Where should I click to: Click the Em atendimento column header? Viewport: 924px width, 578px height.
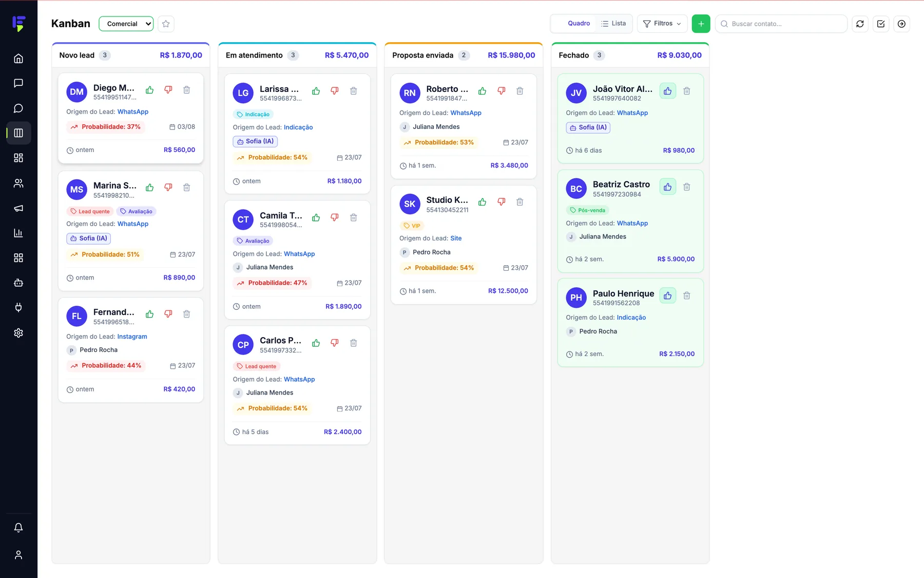(297, 55)
